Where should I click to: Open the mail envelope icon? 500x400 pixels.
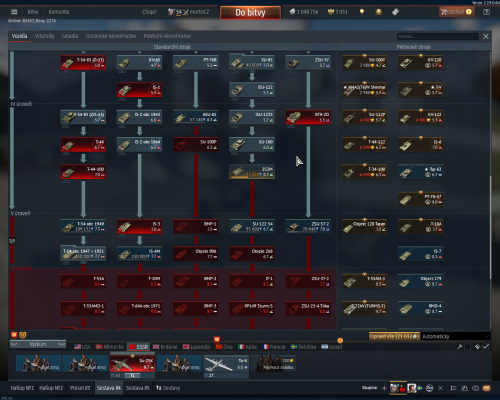click(486, 388)
